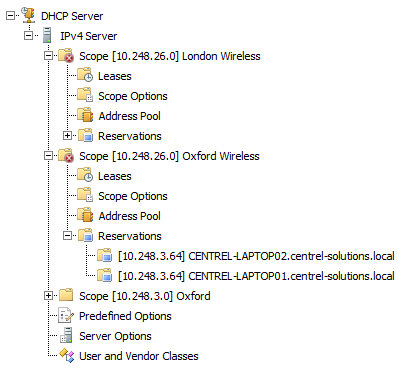Select the IPv4 Server label
Image resolution: width=411 pixels, height=384 pixels.
pos(88,36)
